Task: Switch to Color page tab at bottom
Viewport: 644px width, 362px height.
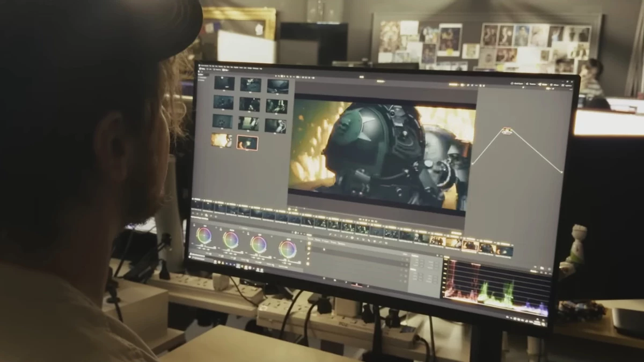Action: (x=356, y=284)
